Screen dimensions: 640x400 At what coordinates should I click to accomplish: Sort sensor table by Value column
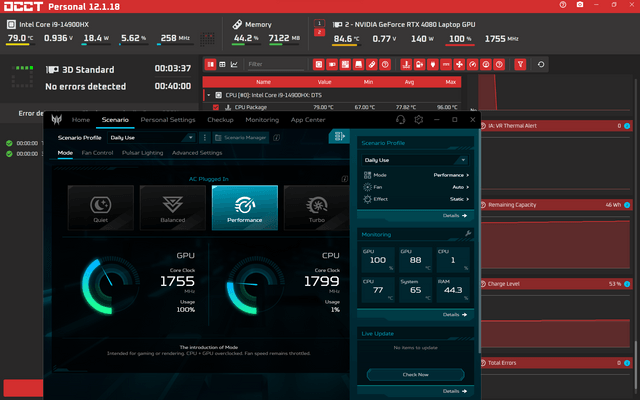324,82
